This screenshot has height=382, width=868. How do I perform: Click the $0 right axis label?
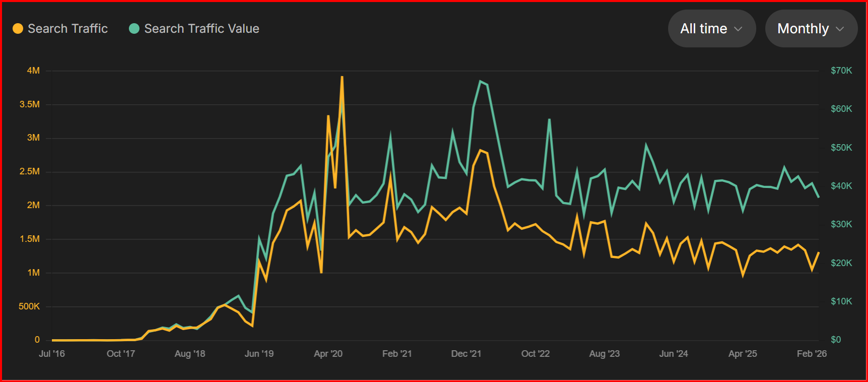pos(836,340)
